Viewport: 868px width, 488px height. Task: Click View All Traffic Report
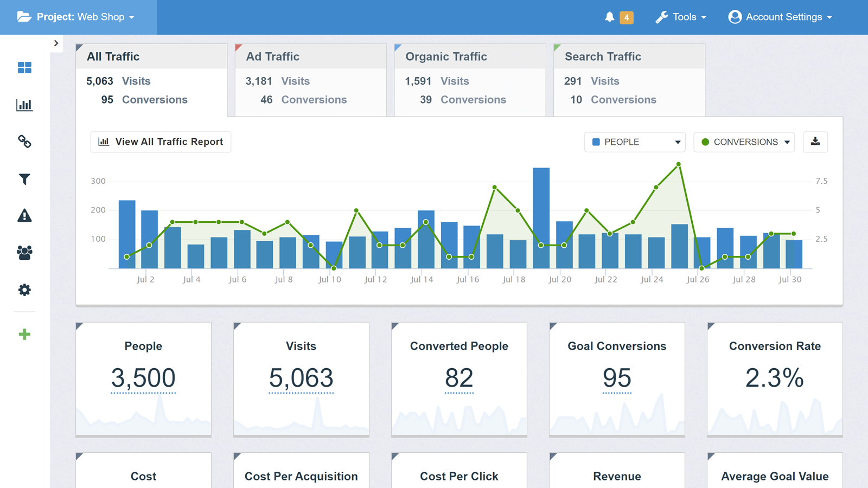[x=161, y=142]
